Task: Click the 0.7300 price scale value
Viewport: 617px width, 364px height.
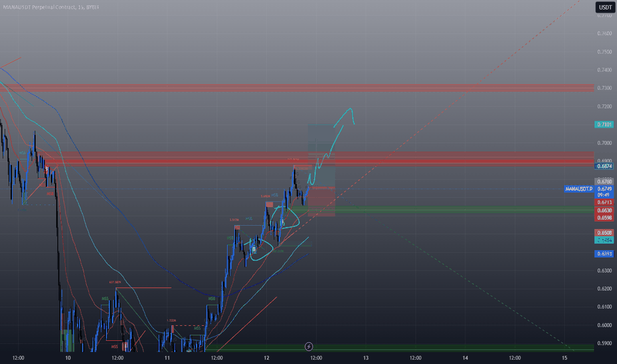Action: (x=604, y=88)
